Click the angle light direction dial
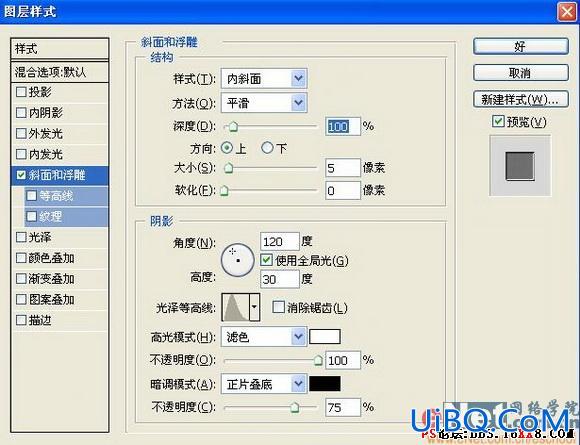 pyautogui.click(x=237, y=260)
